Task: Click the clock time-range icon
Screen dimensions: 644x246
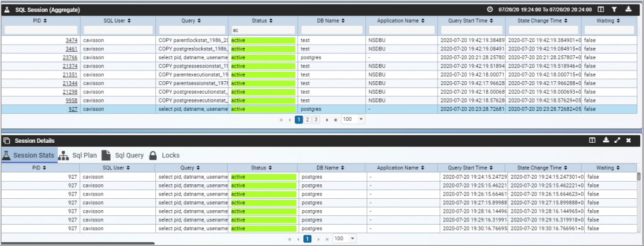Action: 489,9
